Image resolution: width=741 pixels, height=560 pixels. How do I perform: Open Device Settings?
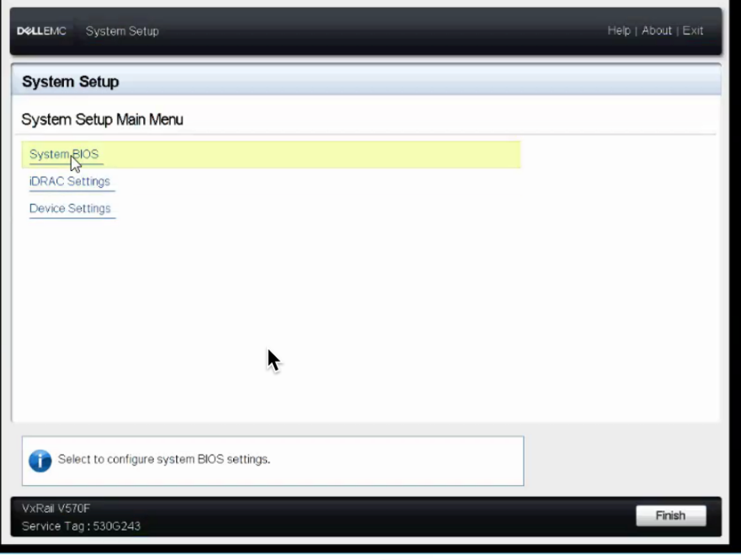[x=70, y=208]
